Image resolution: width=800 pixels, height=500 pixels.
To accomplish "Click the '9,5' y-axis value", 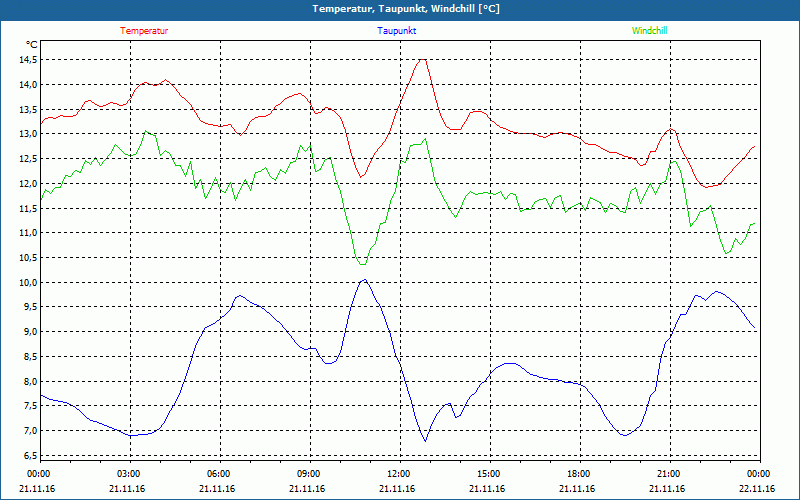I will [x=31, y=307].
